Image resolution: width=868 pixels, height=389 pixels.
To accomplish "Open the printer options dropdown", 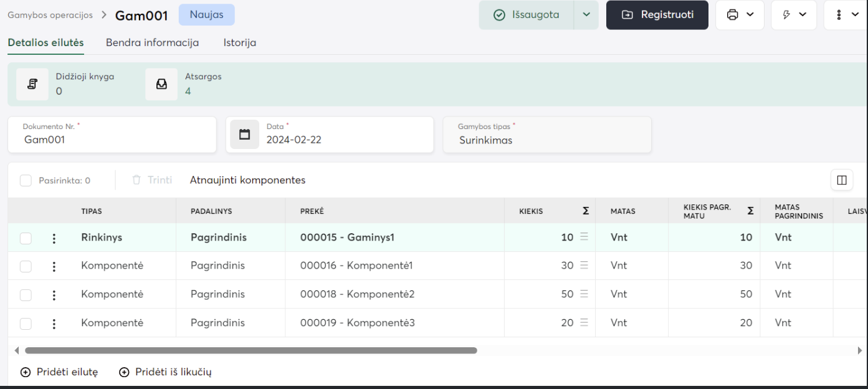I will coord(740,15).
